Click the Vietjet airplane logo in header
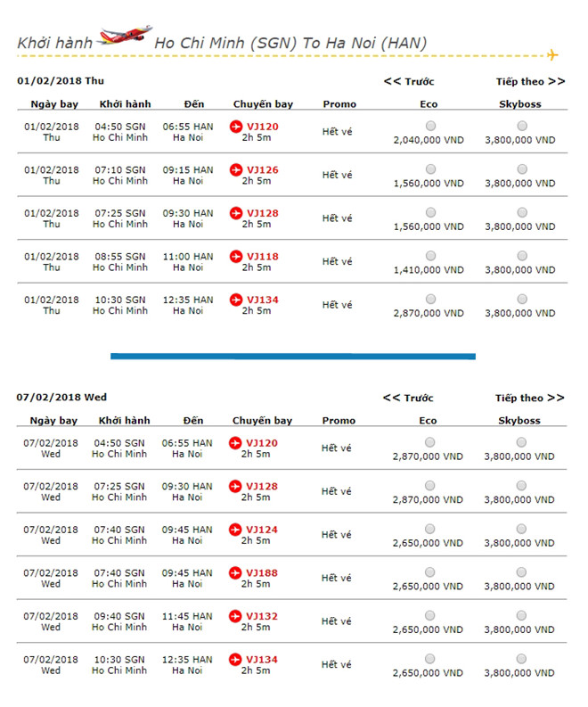The height and width of the screenshot is (707, 588). 124,37
